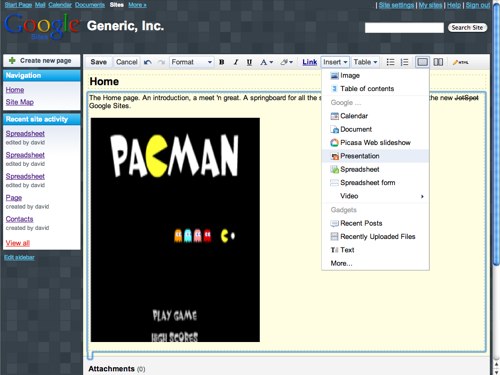Choose Calendar from Insert menu
The height and width of the screenshot is (375, 500).
coord(375,116)
